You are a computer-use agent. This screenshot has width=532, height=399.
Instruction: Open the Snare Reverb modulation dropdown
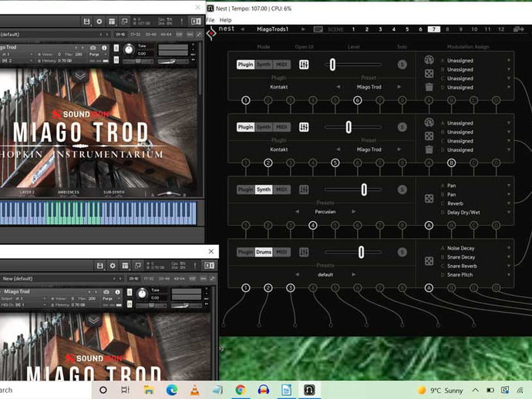pyautogui.click(x=476, y=266)
